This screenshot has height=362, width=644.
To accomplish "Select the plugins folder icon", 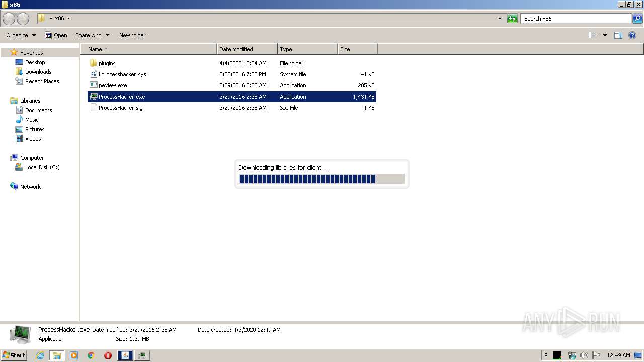I will click(x=93, y=63).
